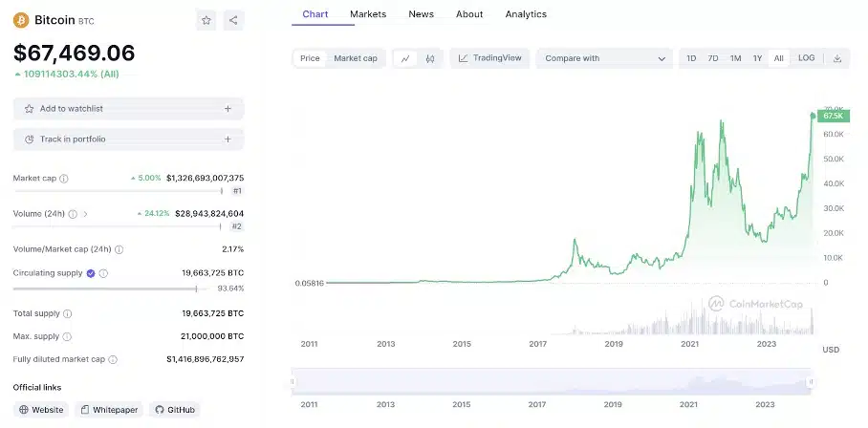Open the Markets tab
868x428 pixels.
(368, 14)
